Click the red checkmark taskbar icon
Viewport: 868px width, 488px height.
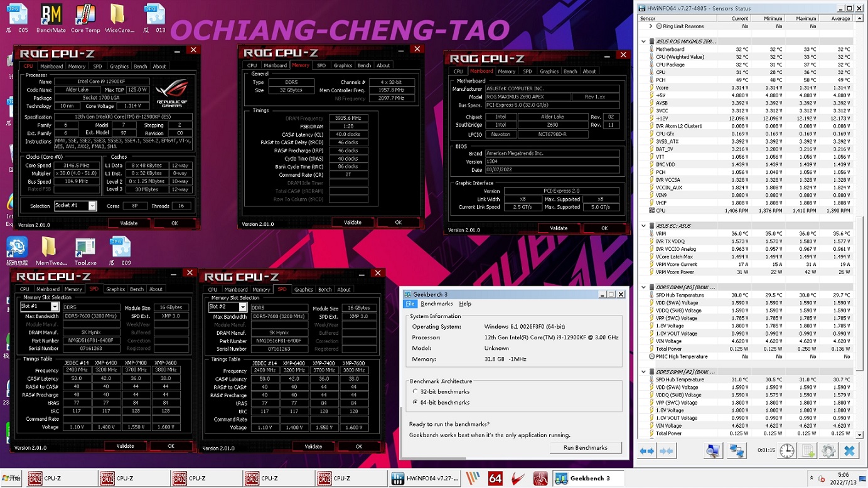tap(518, 479)
